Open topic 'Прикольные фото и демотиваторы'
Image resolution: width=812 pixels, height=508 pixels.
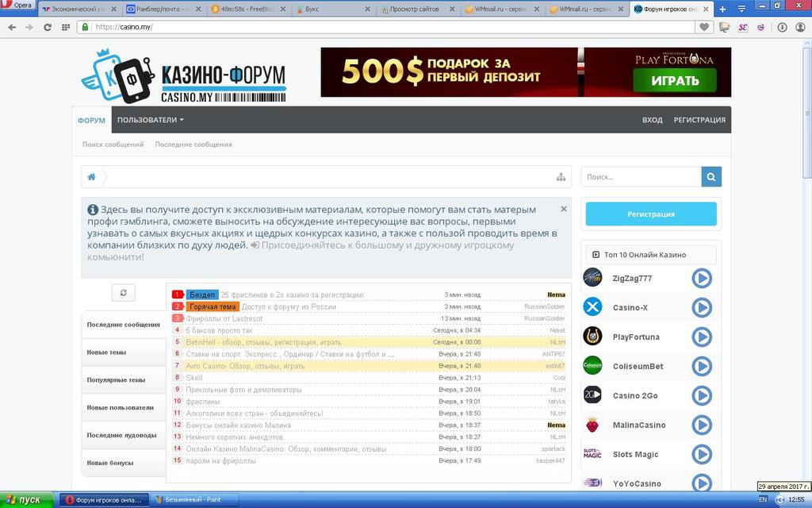pos(243,390)
